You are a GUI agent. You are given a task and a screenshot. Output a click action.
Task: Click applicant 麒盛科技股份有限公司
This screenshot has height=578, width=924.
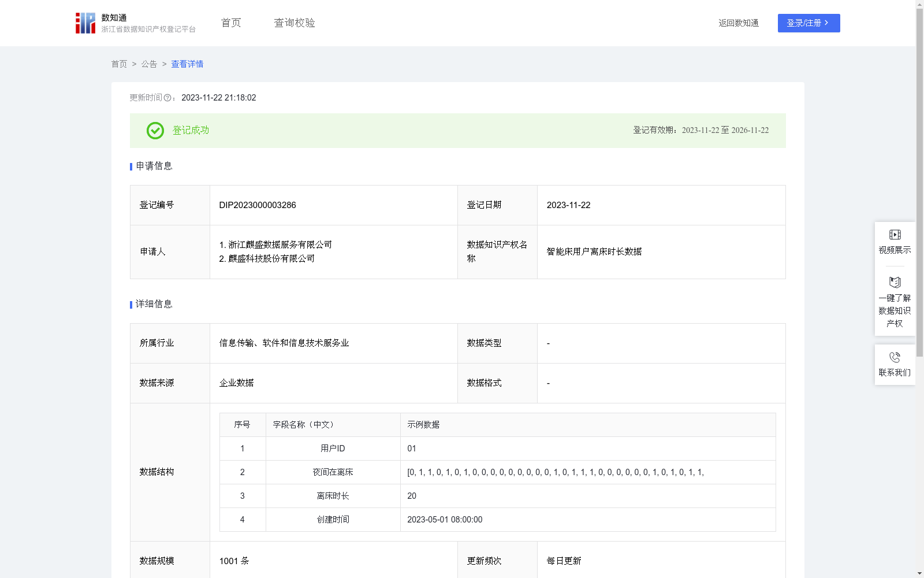(271, 259)
